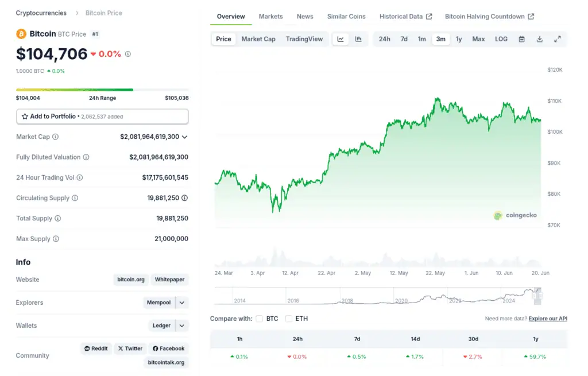Select the 1y chart range
The height and width of the screenshot is (376, 588).
click(x=459, y=39)
